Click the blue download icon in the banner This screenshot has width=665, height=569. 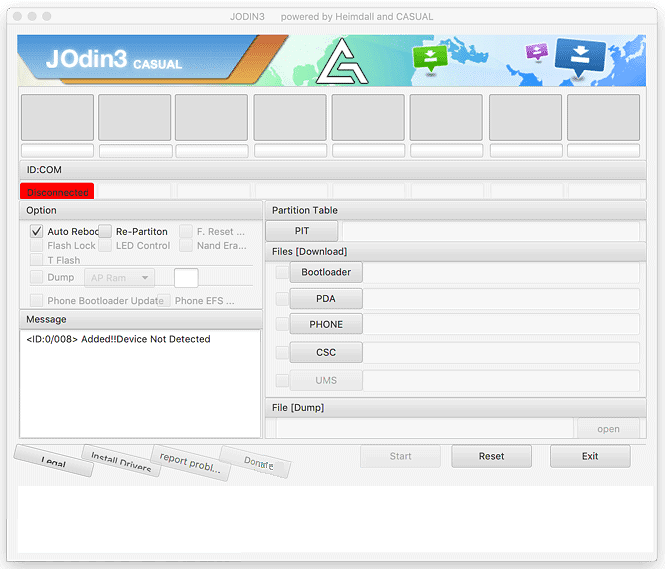tap(580, 58)
